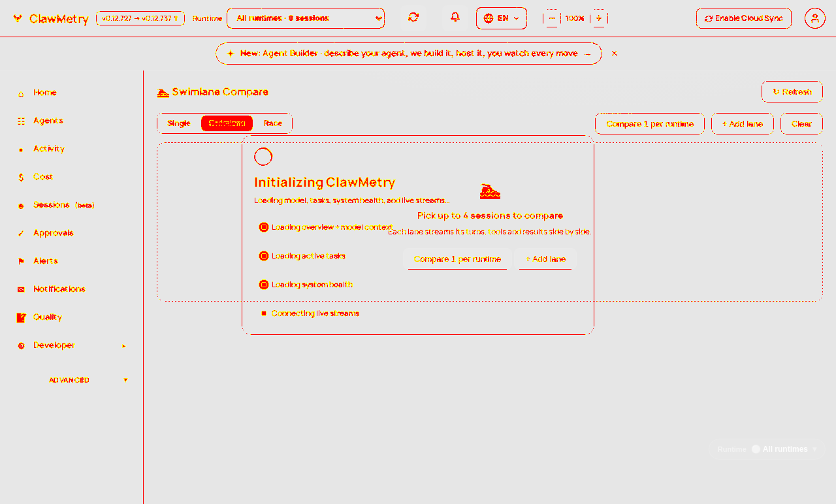836x504 pixels.
Task: Click the Loading active tasks step
Action: pyautogui.click(x=302, y=256)
